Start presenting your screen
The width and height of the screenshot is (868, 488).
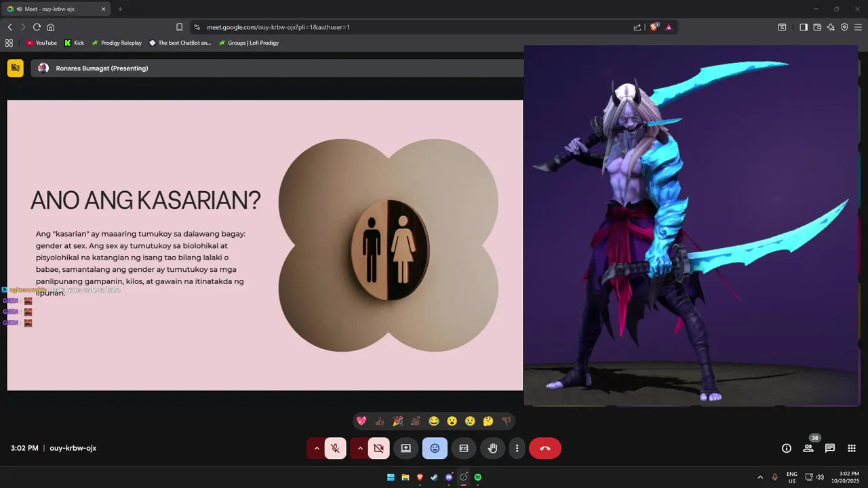[x=406, y=448]
